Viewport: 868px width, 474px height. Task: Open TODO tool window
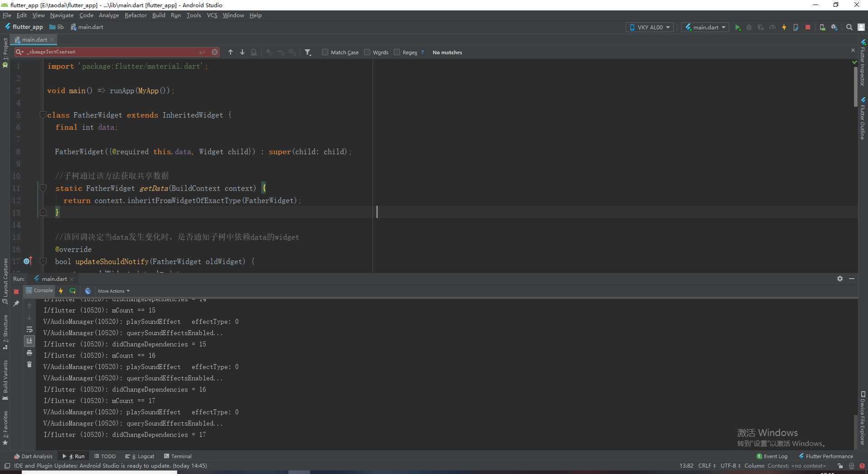(x=105, y=456)
